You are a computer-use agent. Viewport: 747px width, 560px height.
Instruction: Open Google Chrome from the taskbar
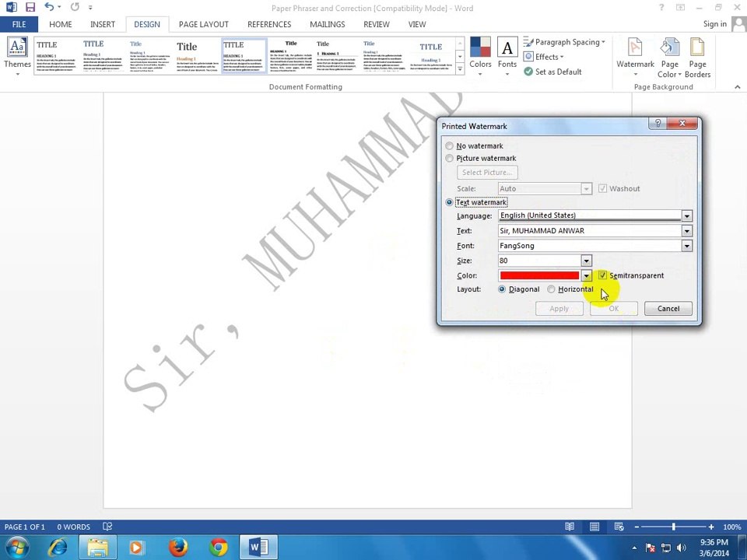(x=218, y=548)
